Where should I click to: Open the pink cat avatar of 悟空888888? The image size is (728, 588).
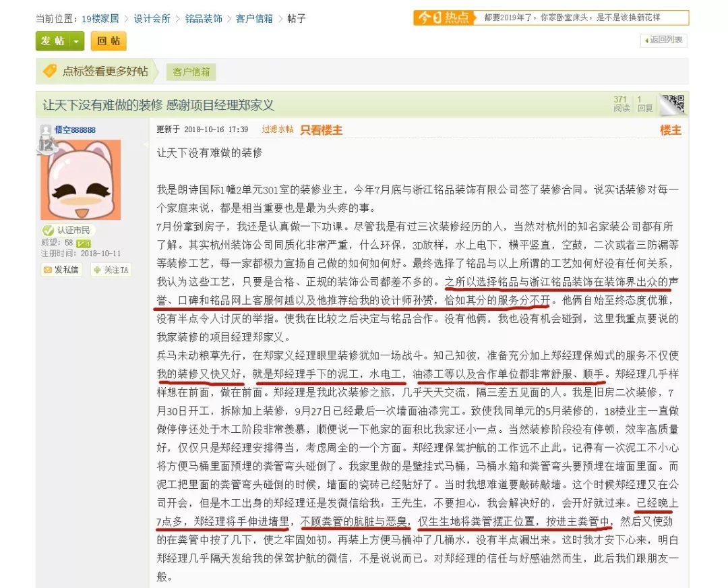click(80, 179)
